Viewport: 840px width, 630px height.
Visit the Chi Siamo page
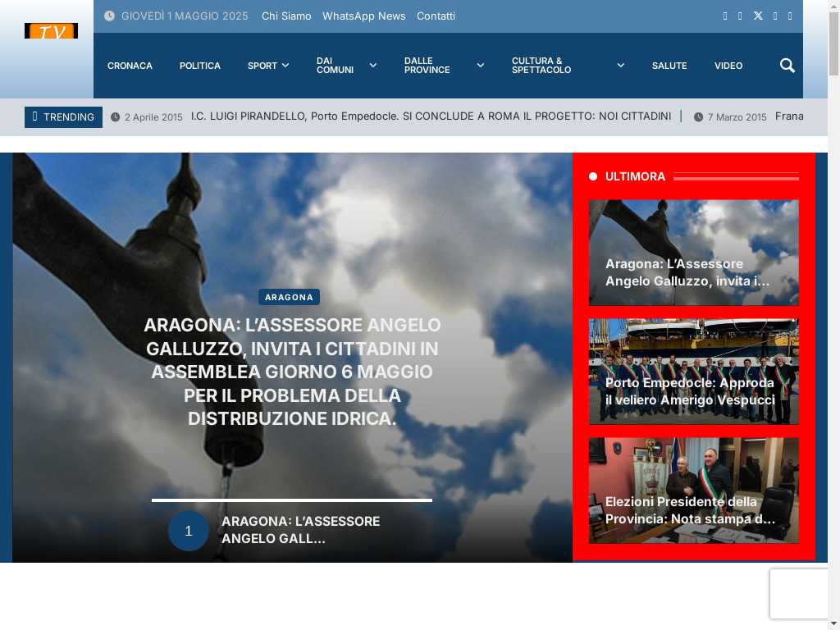tap(286, 16)
